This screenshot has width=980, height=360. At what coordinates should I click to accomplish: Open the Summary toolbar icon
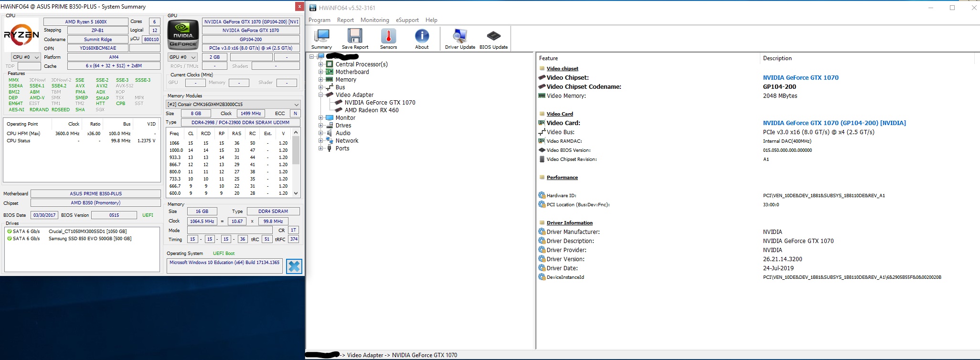click(321, 39)
